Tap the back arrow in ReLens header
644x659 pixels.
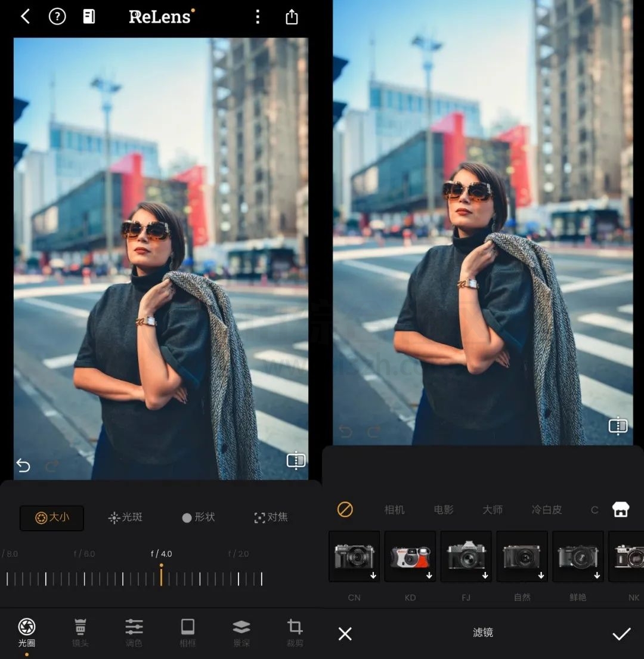click(25, 17)
